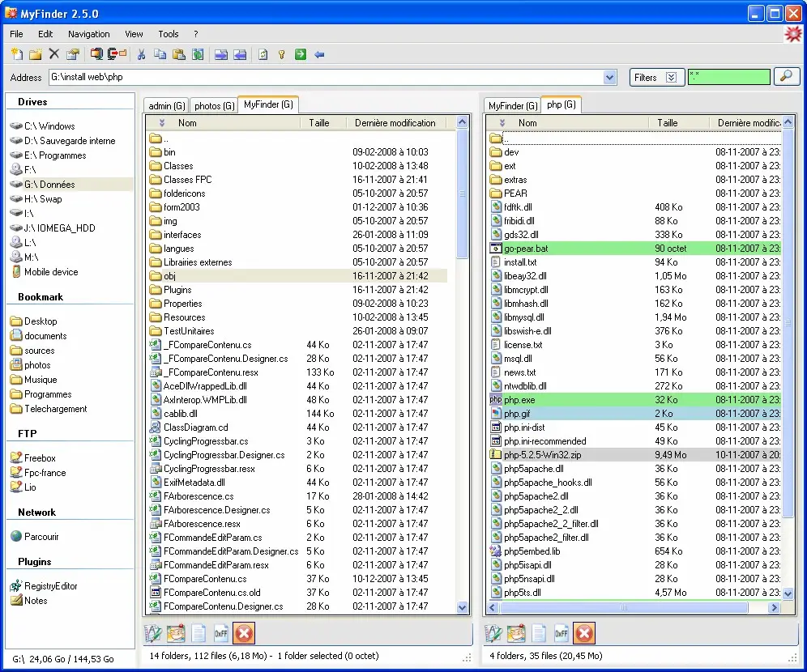This screenshot has height=672, width=807.
Task: Click the scissors cut icon
Action: (x=141, y=54)
